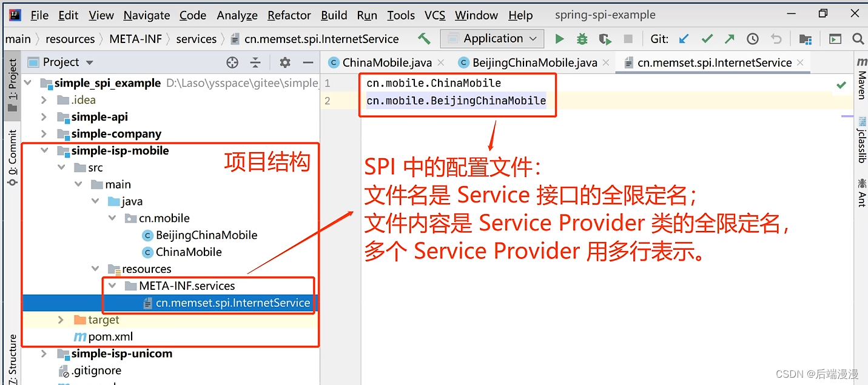
Task: Open the Ant tool window
Action: pos(861,193)
